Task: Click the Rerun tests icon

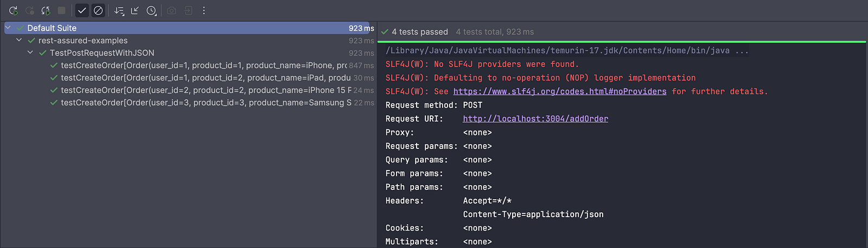Action: 14,10
